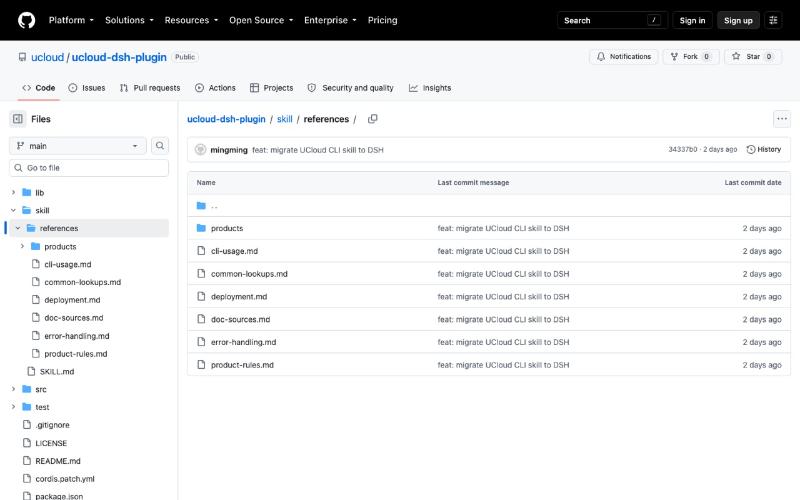Viewport: 800px width, 500px height.
Task: Click cli-usage.md file icon in table
Action: [201, 251]
